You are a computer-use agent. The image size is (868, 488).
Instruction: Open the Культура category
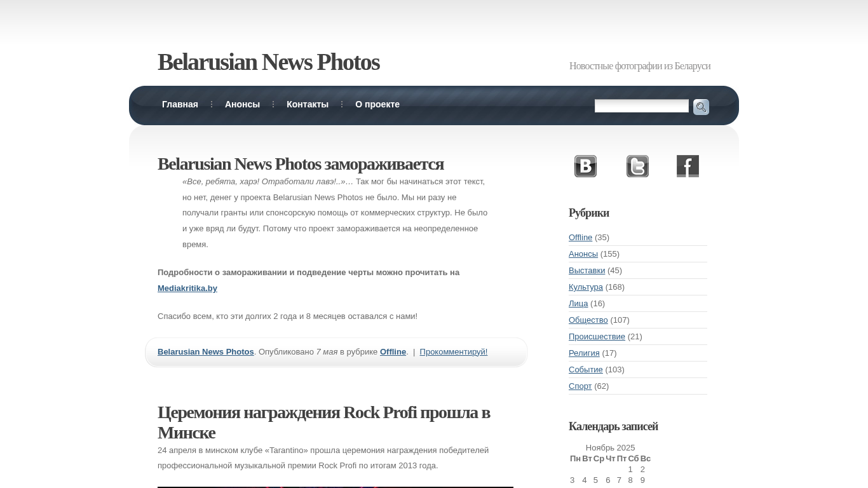pyautogui.click(x=586, y=287)
